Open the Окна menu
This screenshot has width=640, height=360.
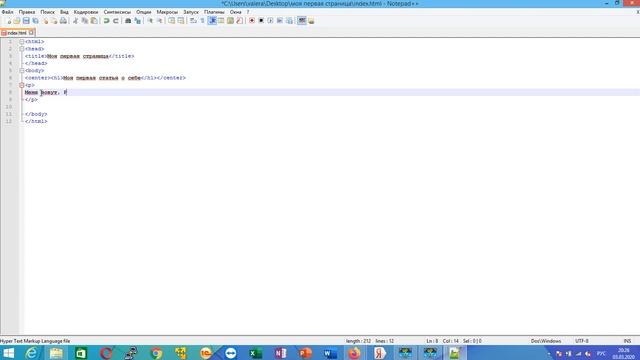click(236, 12)
